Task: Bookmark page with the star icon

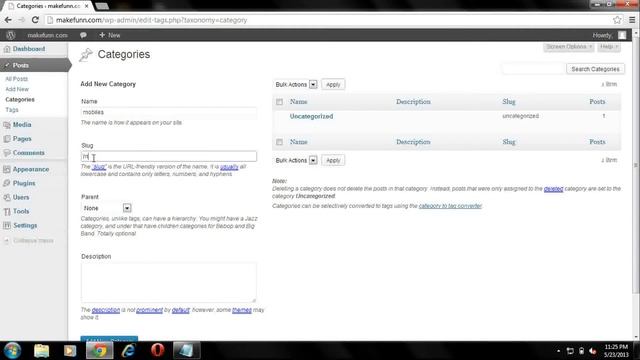Action: click(617, 20)
